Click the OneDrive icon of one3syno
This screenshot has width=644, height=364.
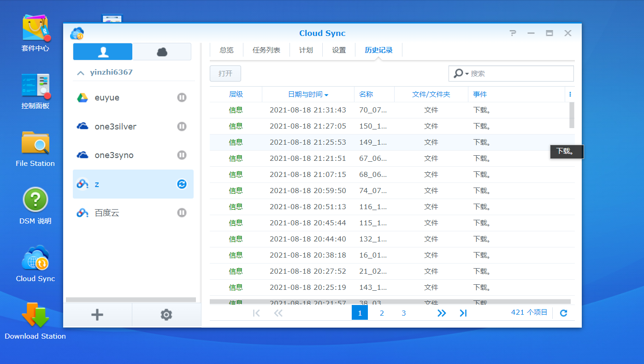coord(83,155)
